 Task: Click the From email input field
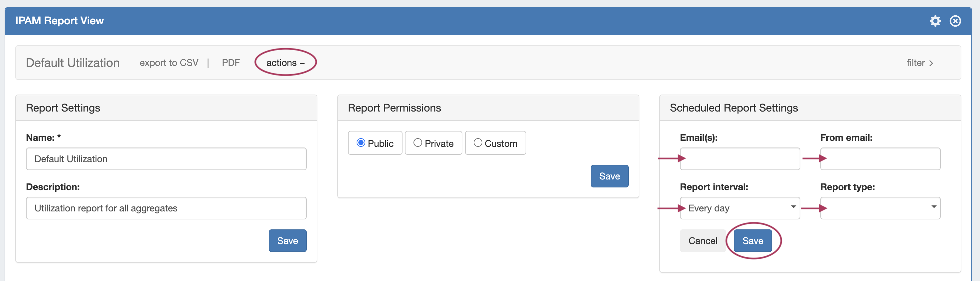880,159
